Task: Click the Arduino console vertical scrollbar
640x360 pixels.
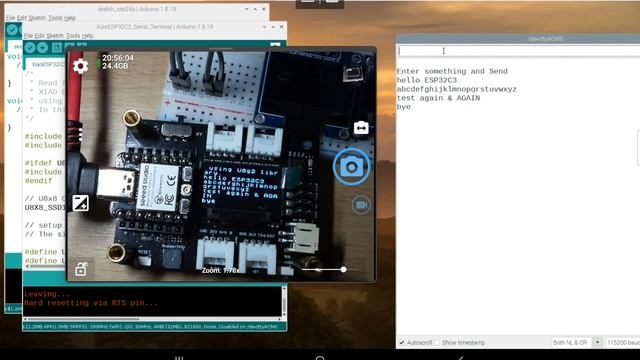Action: (284, 301)
